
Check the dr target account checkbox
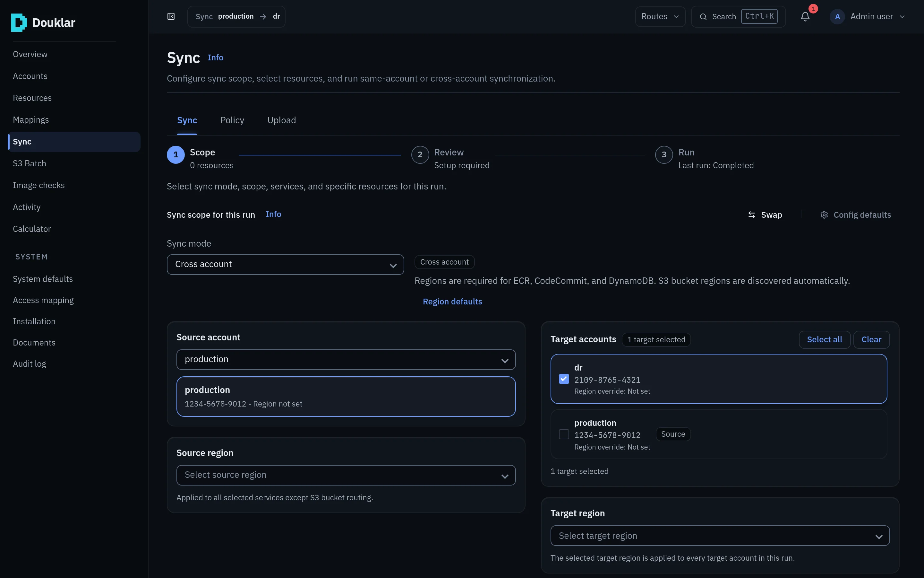pyautogui.click(x=564, y=379)
